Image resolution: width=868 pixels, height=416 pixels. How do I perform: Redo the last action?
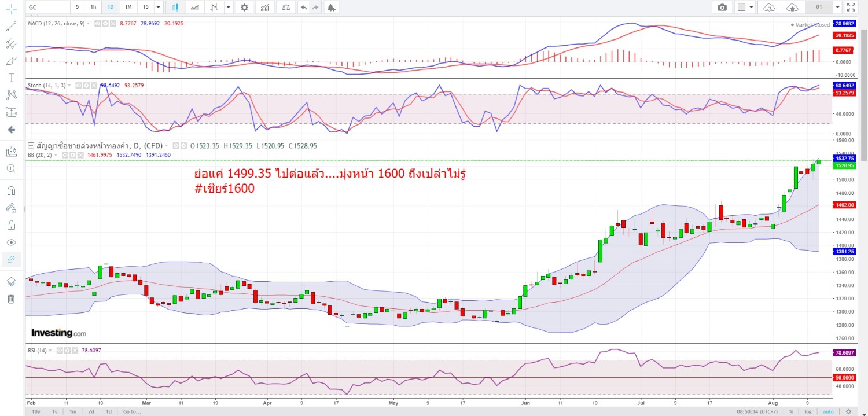click(315, 7)
